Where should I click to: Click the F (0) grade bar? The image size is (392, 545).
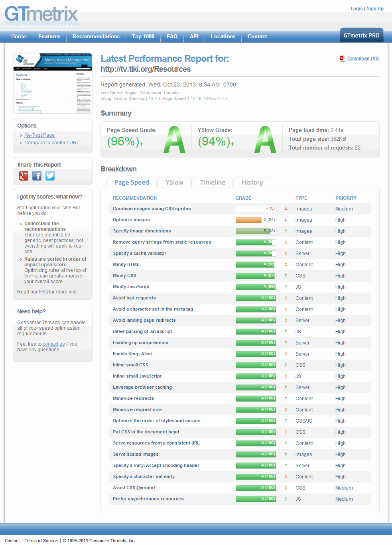click(256, 209)
